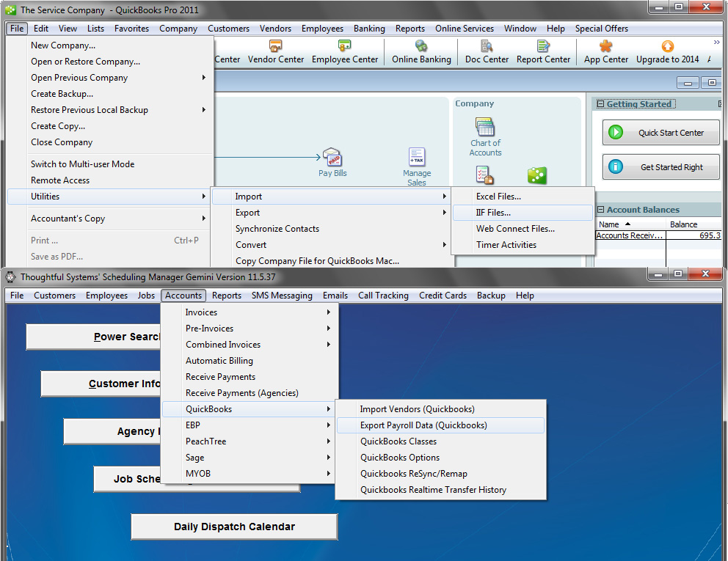Open the Vendors menu in QuickBooks

tap(275, 29)
